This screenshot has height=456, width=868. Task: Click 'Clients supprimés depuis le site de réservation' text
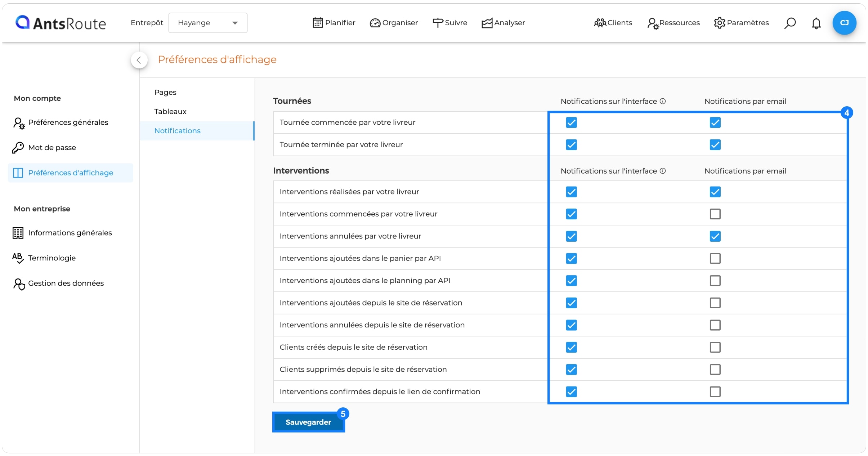point(363,370)
